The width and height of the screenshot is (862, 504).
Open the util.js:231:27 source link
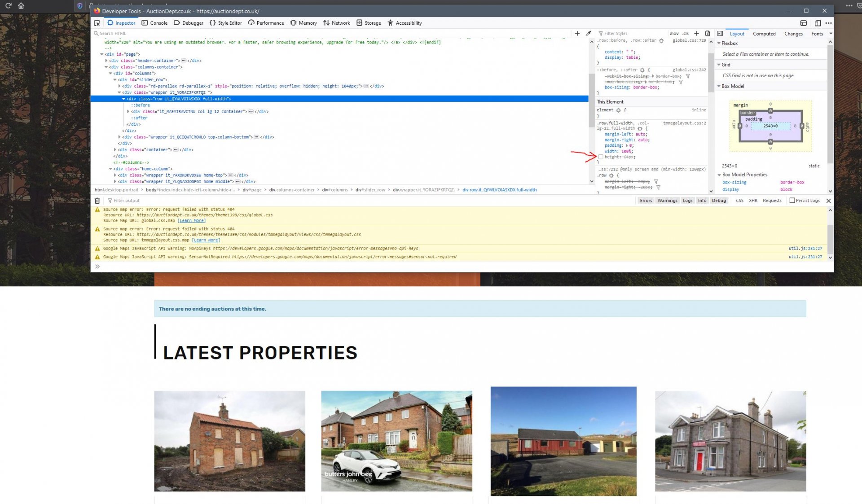click(805, 248)
